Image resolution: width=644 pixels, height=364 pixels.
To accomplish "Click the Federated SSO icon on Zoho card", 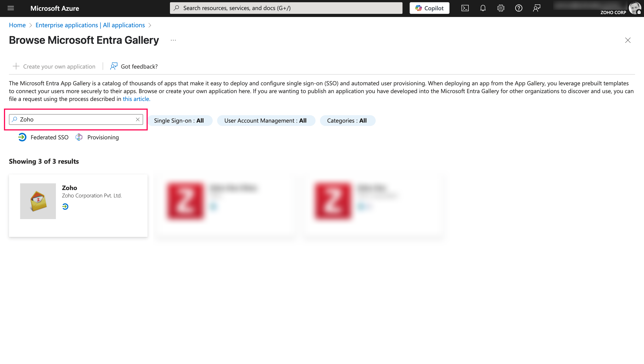I will (65, 207).
